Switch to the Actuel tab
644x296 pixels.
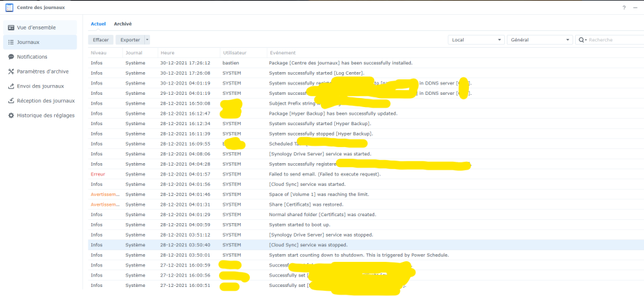pos(98,24)
